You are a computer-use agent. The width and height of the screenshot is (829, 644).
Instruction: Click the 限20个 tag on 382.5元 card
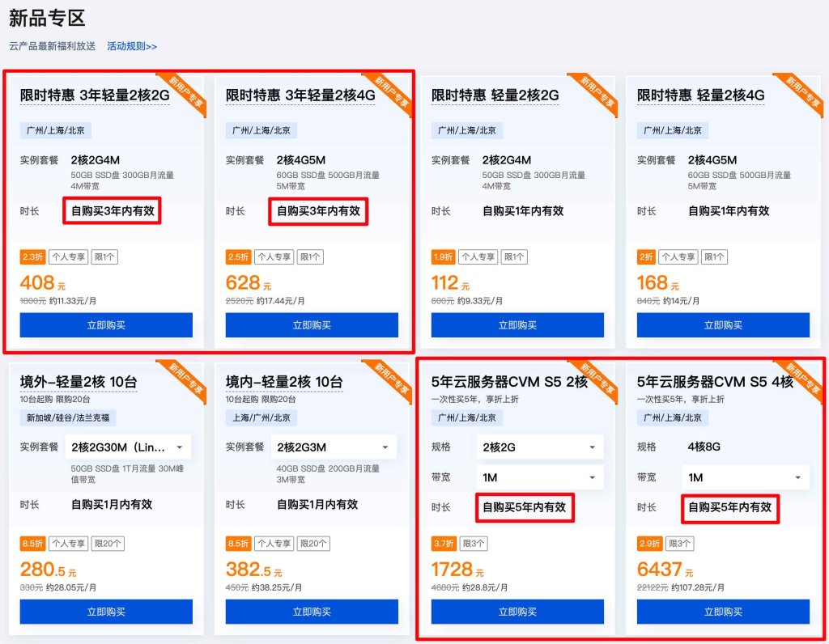coord(312,544)
